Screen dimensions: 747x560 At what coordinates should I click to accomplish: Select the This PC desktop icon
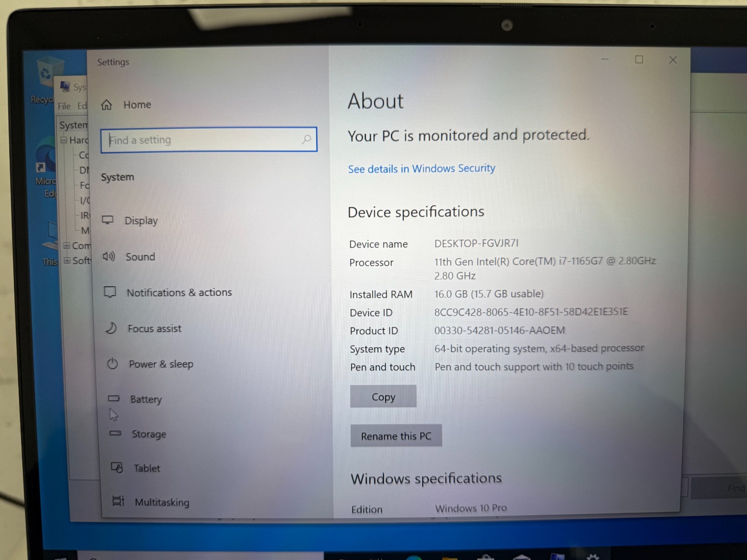tap(49, 243)
